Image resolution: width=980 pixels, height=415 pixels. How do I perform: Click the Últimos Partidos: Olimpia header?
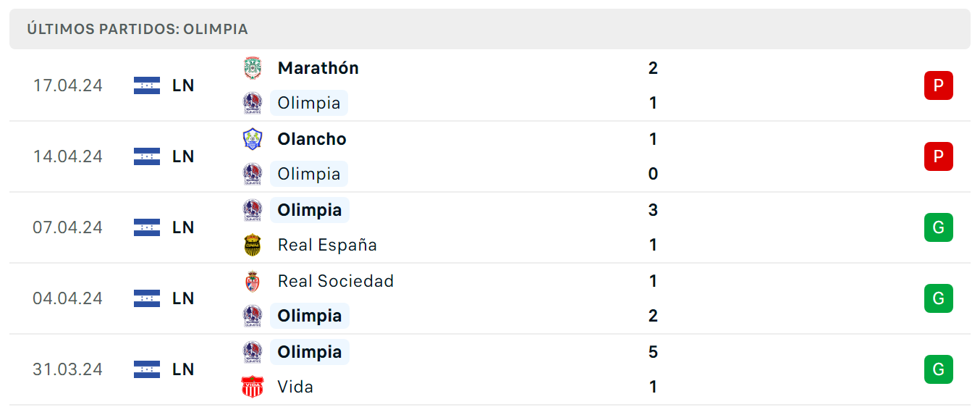click(x=138, y=29)
